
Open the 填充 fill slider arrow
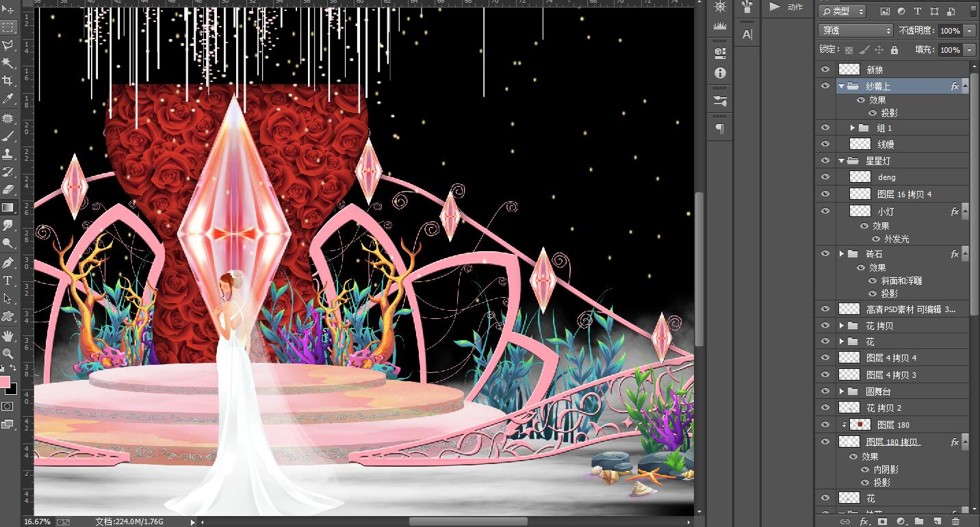(x=969, y=50)
